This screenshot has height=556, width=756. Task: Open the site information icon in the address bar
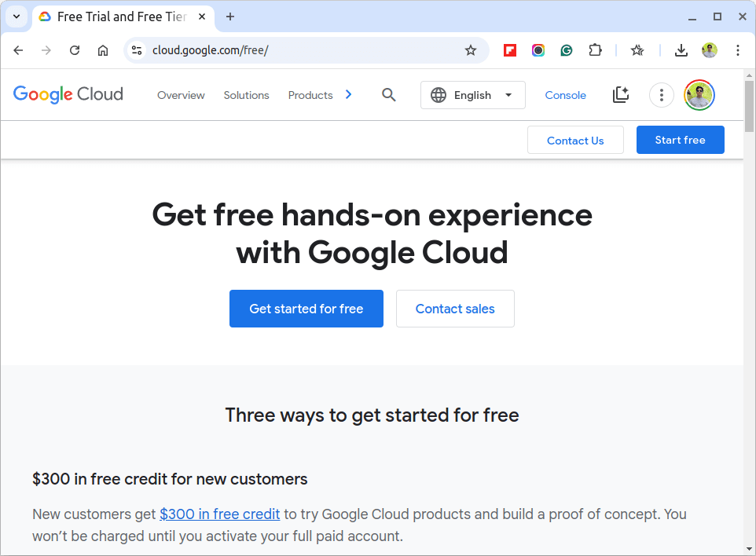[x=137, y=50]
